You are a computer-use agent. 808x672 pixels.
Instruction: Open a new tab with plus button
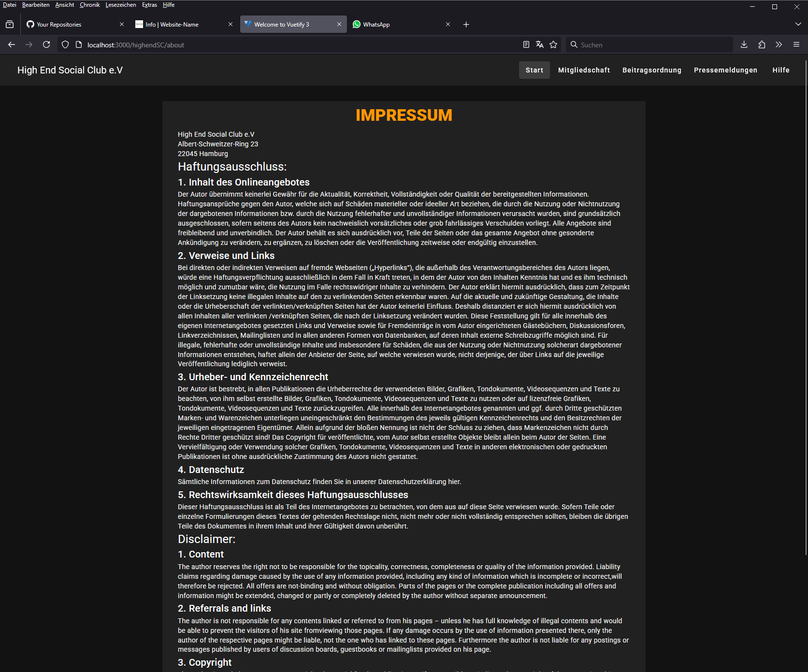466,24
